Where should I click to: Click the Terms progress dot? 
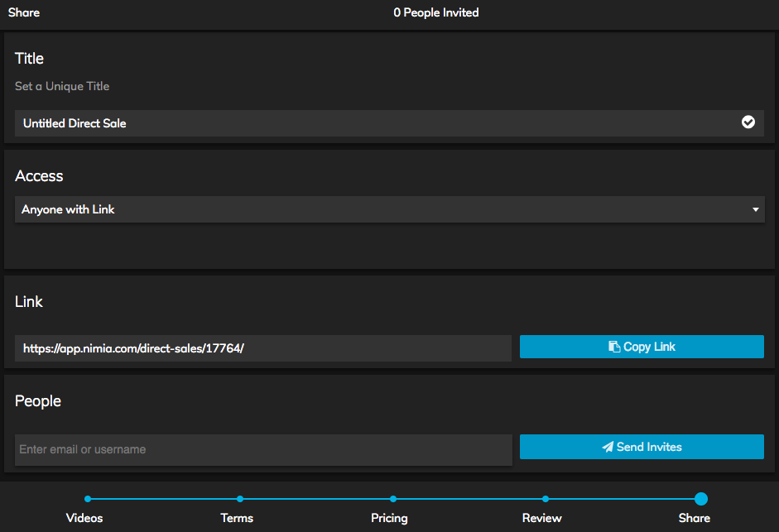tap(240, 499)
